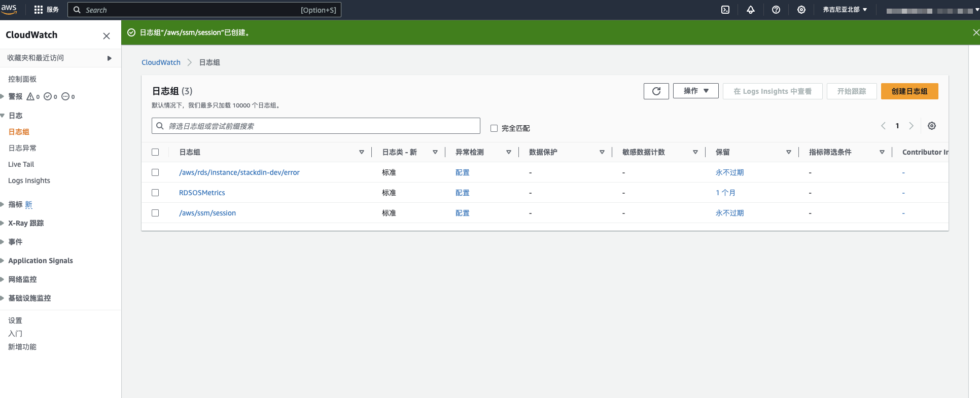Select the RDSOSMetrics row checkbox
The image size is (980, 398).
[155, 193]
